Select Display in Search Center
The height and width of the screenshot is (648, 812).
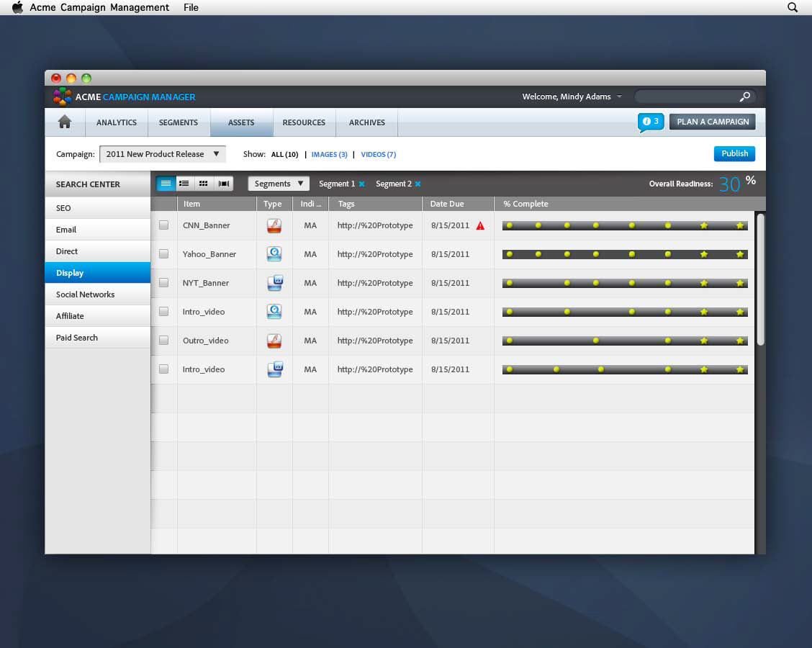point(98,272)
